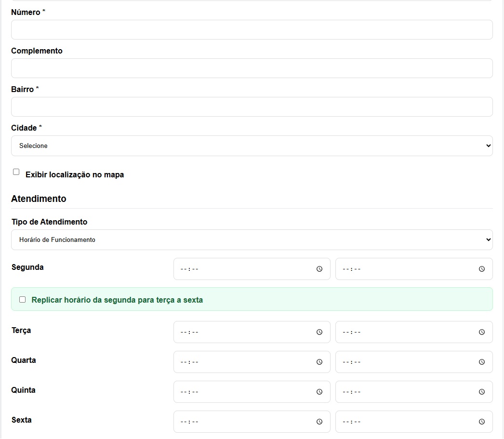Open time picker clock for Segunda closing time

[x=481, y=269]
